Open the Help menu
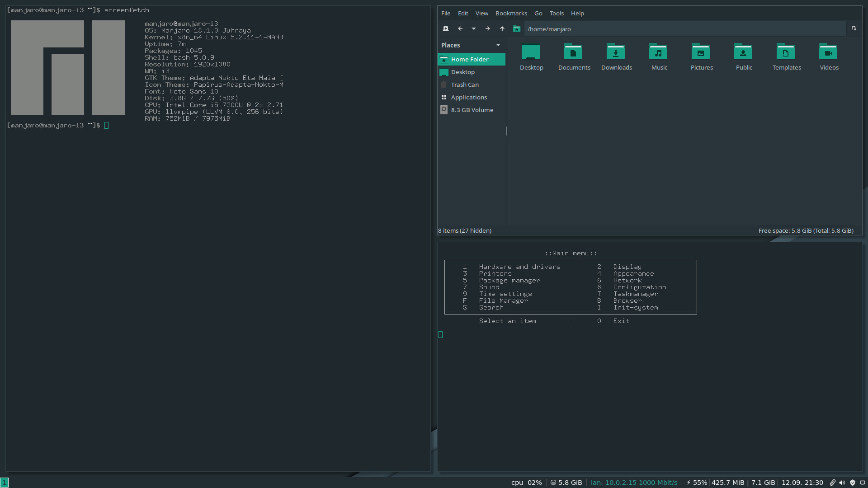Screen dimensions: 868x488 point(577,13)
